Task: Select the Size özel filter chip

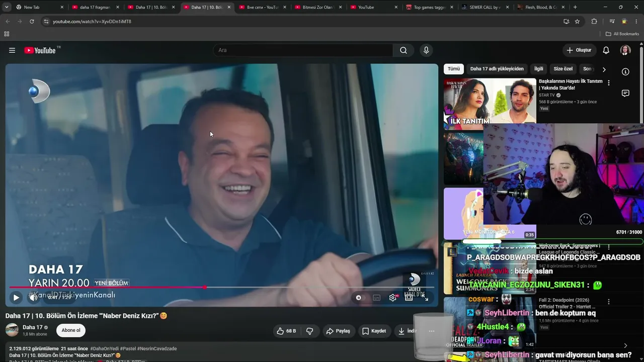Action: (563, 69)
